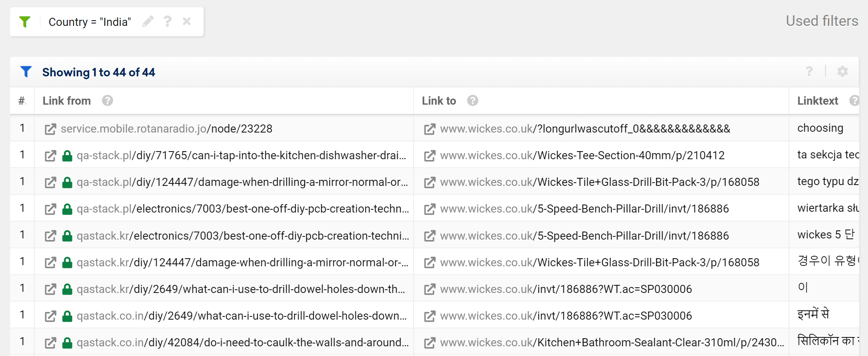868x356 pixels.
Task: Click the green filter funnel icon
Action: [x=25, y=22]
